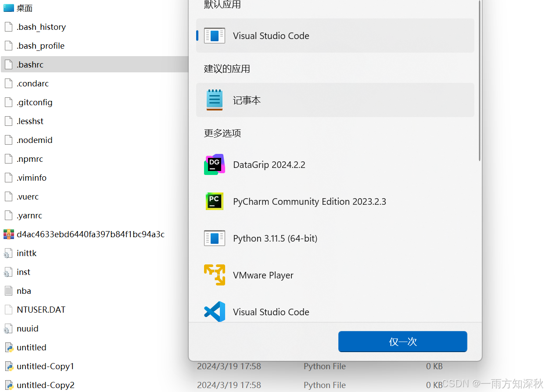The height and width of the screenshot is (392, 545).
Task: Select the 桌面 folder name
Action: click(x=25, y=8)
